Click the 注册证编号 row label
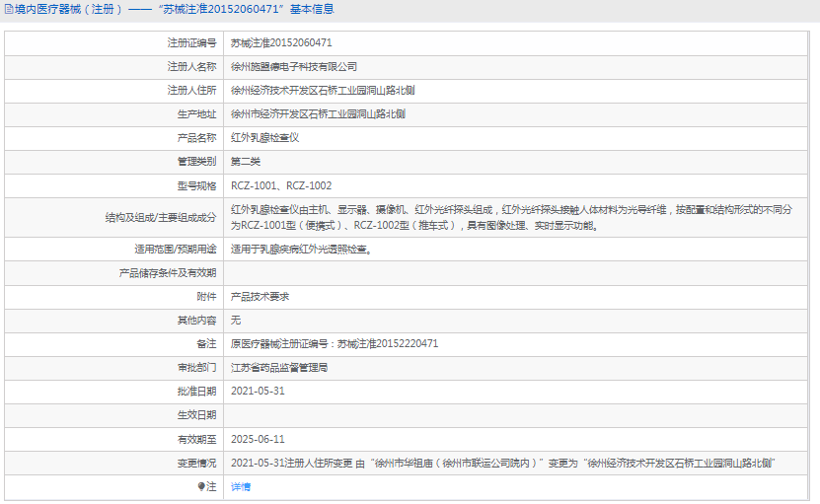The image size is (820, 504). pyautogui.click(x=191, y=42)
